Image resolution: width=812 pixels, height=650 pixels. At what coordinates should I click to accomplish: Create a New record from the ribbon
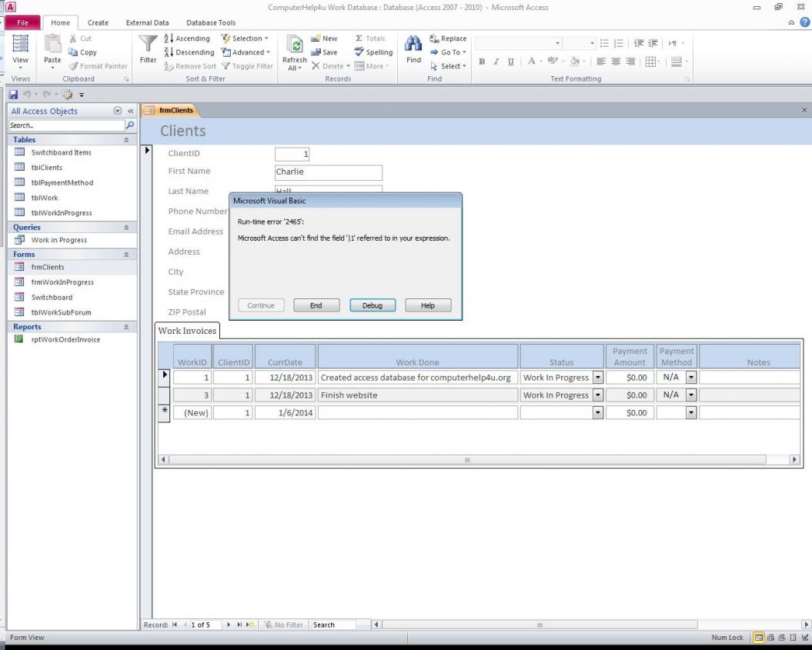[324, 38]
